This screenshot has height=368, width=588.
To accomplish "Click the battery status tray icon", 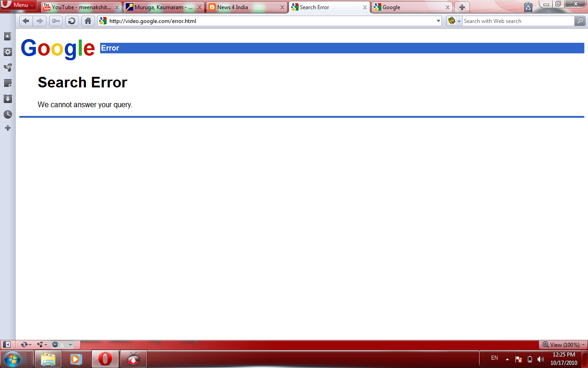I will pyautogui.click(x=530, y=359).
